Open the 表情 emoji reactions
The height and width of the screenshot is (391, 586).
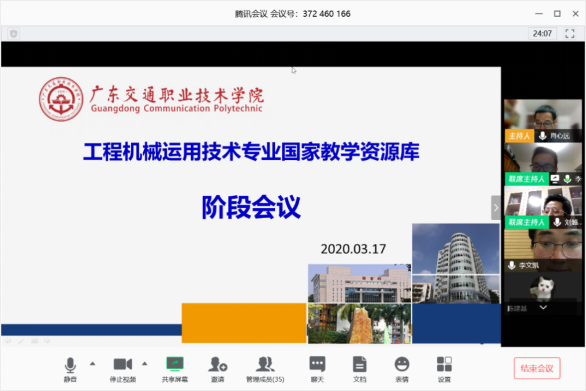tap(402, 369)
